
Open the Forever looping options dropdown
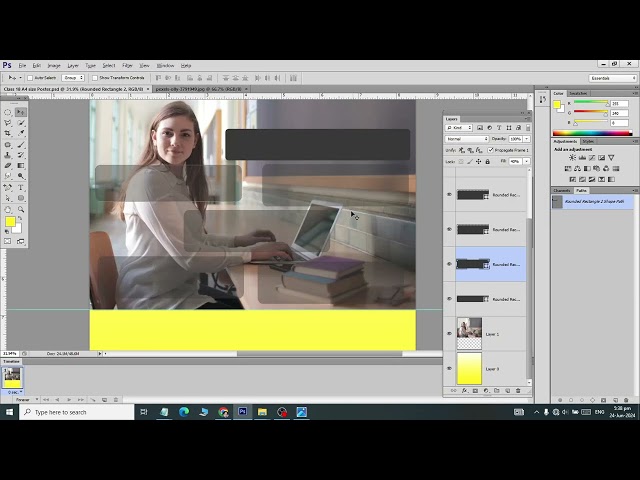coord(27,400)
